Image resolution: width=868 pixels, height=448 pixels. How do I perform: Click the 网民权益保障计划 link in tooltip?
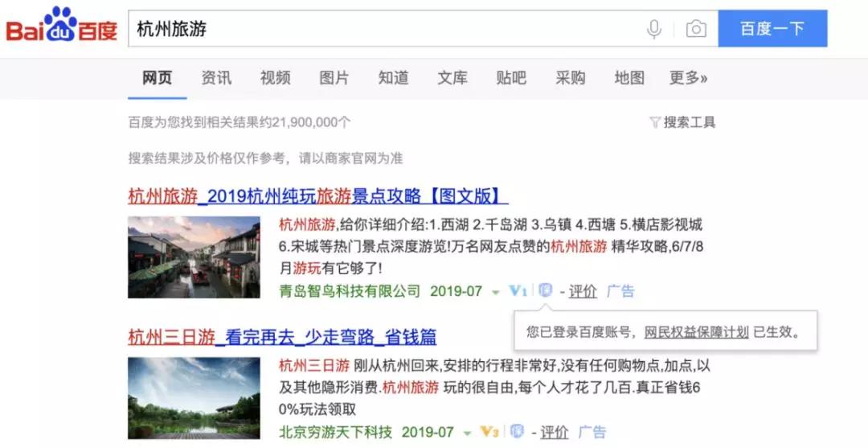(x=696, y=331)
